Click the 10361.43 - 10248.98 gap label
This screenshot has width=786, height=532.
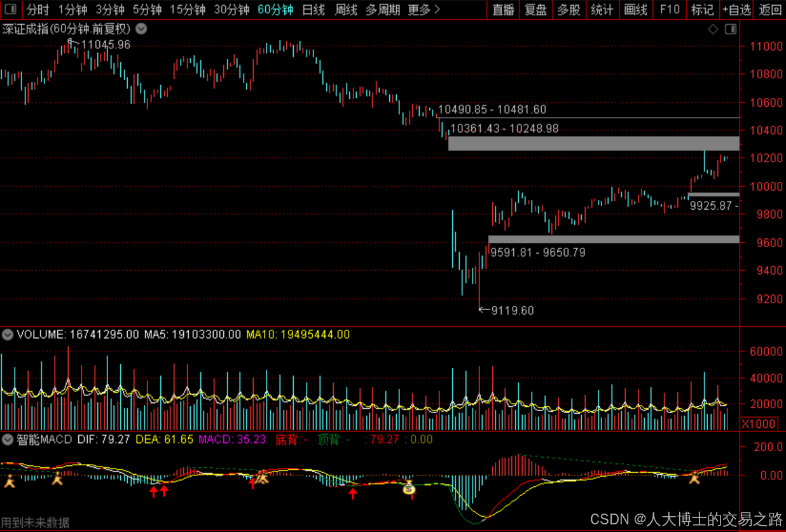pos(504,128)
